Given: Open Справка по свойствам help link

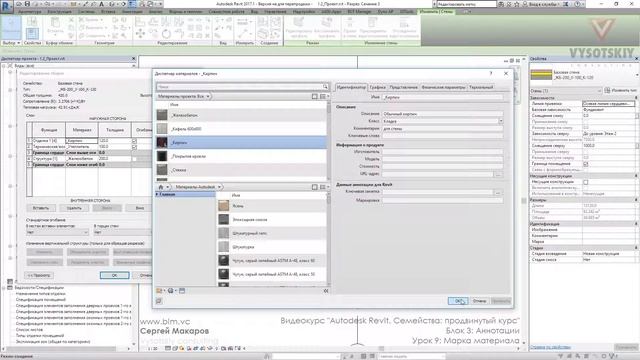Looking at the screenshot, I should (550, 347).
